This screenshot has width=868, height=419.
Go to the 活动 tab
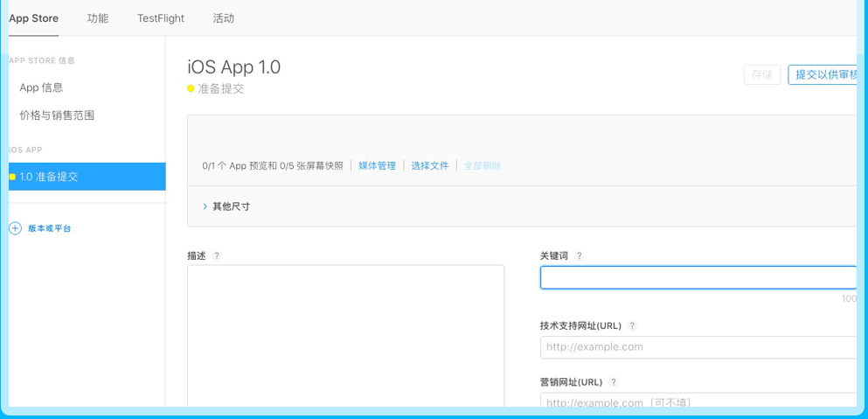pos(224,18)
